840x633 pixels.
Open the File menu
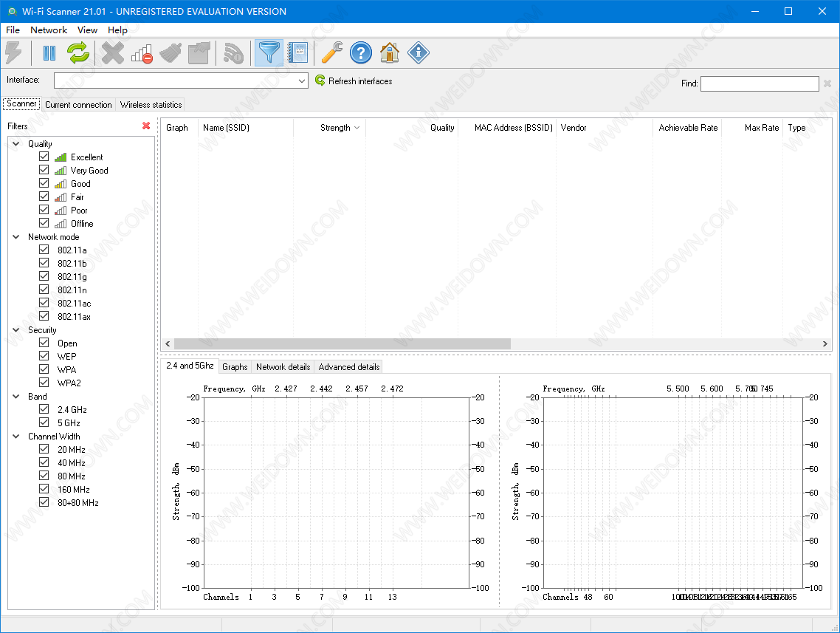(13, 30)
